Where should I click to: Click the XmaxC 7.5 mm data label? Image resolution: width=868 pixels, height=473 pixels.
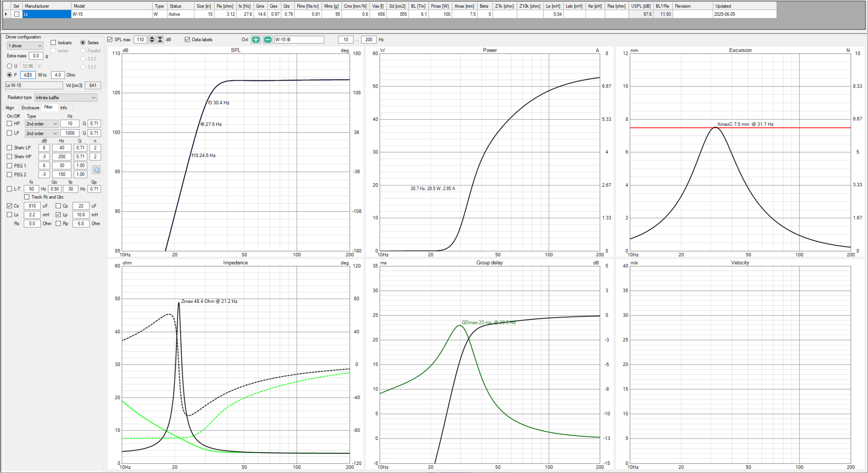(x=745, y=124)
